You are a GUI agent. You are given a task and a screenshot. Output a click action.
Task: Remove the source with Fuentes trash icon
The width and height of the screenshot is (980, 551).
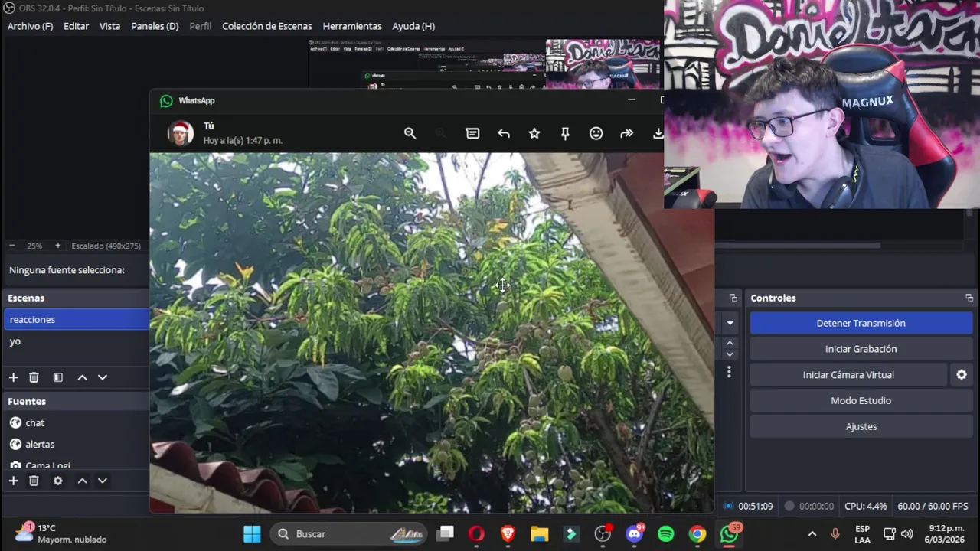click(x=34, y=481)
